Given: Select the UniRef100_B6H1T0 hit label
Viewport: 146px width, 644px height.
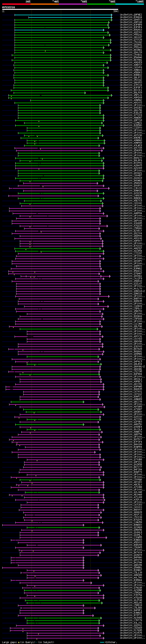Looking at the screenshot, I should 131,158.
